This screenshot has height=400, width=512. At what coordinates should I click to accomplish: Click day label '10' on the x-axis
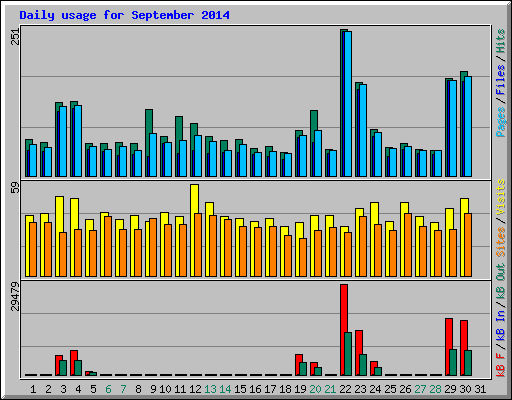165,389
